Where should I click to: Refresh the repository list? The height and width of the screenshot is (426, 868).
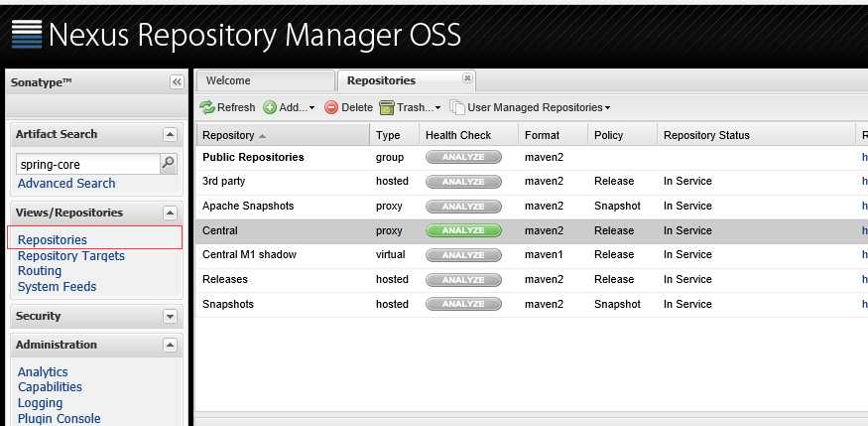click(227, 107)
